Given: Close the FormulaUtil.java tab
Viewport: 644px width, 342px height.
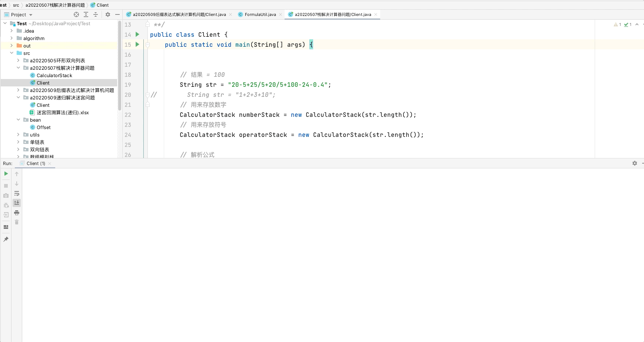Looking at the screenshot, I should pos(280,14).
